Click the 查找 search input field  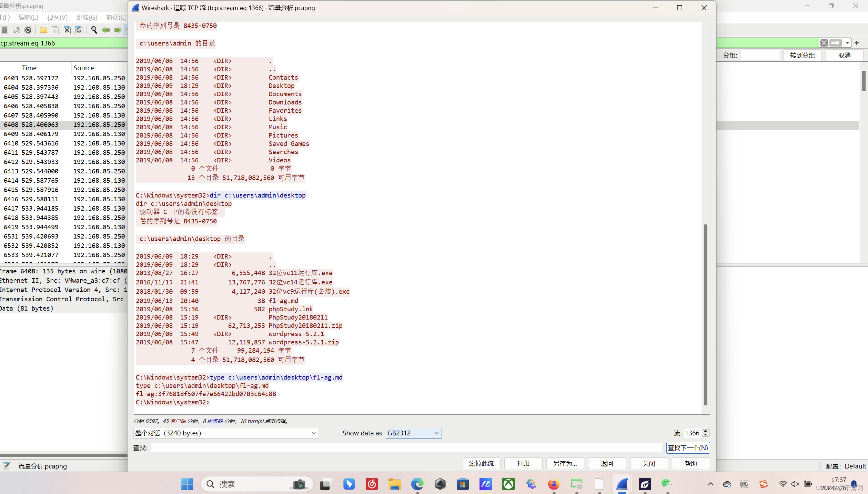[x=406, y=448]
